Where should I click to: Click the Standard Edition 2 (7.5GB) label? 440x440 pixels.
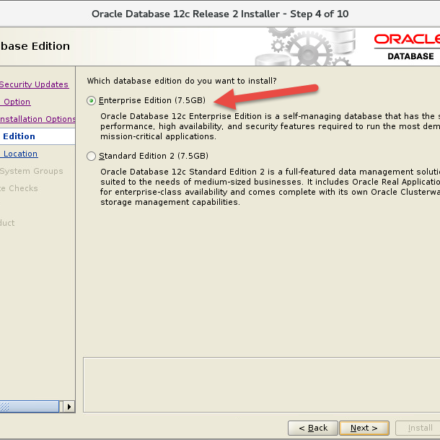coord(154,156)
